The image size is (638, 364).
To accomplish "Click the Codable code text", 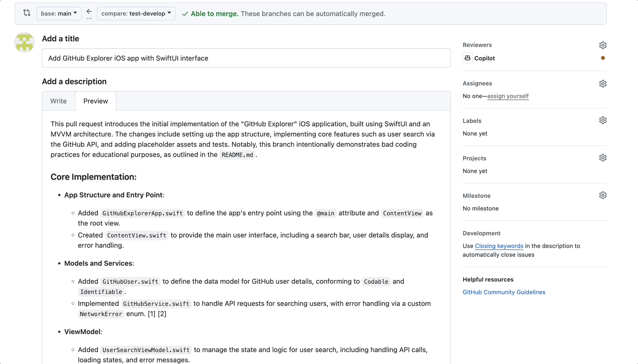I will coord(376,282).
